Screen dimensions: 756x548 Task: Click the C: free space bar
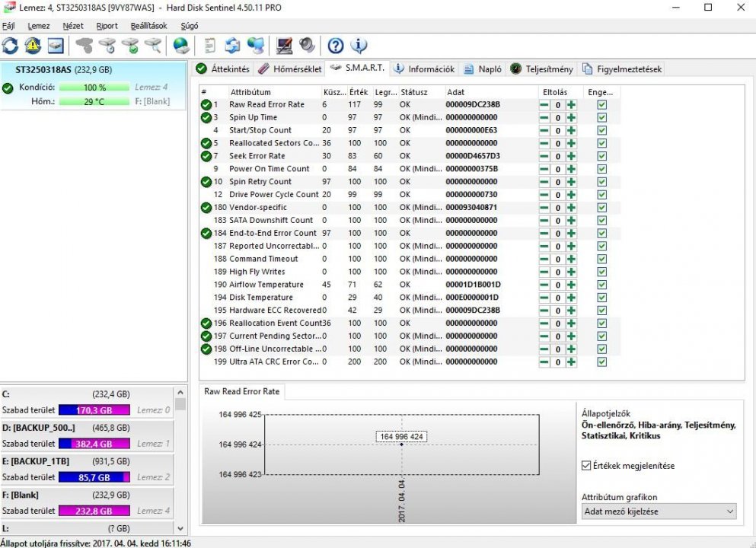pos(94,410)
